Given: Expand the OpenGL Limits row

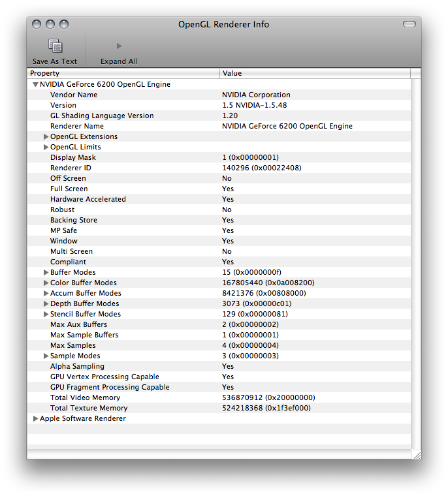Looking at the screenshot, I should (x=46, y=147).
